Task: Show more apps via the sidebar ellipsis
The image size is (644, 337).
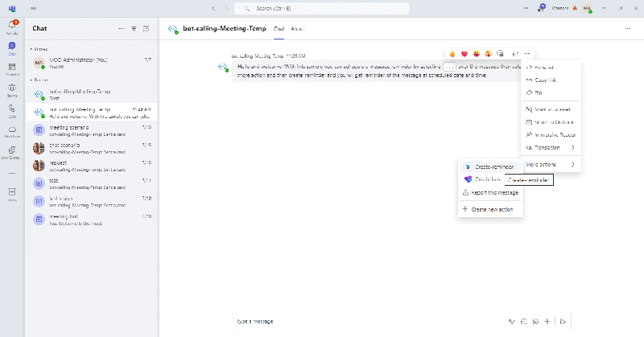Action: (12, 173)
